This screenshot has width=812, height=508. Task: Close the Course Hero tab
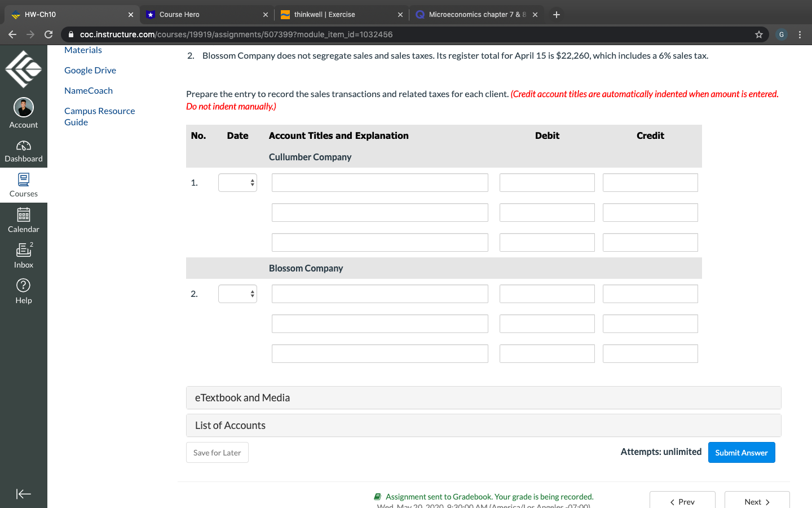[x=266, y=15]
